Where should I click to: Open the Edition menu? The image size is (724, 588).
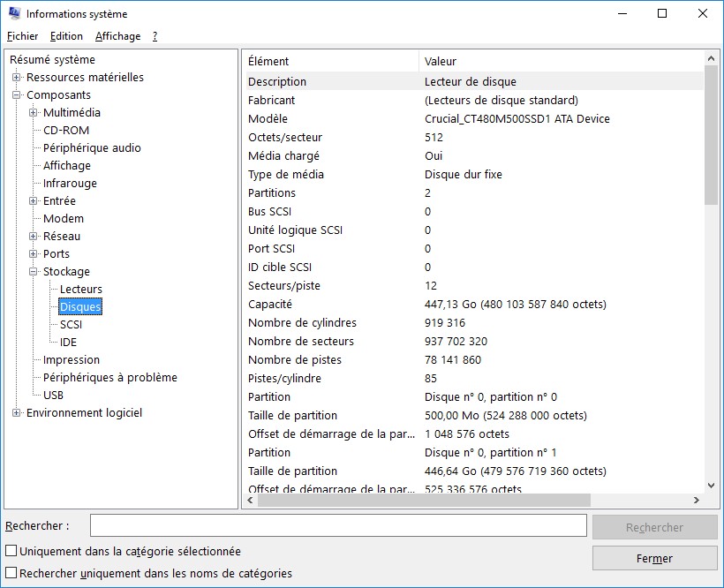[x=66, y=36]
